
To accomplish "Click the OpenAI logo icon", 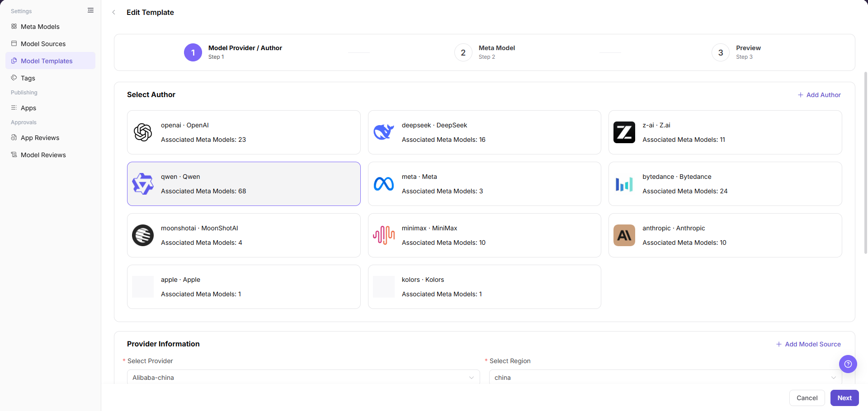I will point(143,132).
